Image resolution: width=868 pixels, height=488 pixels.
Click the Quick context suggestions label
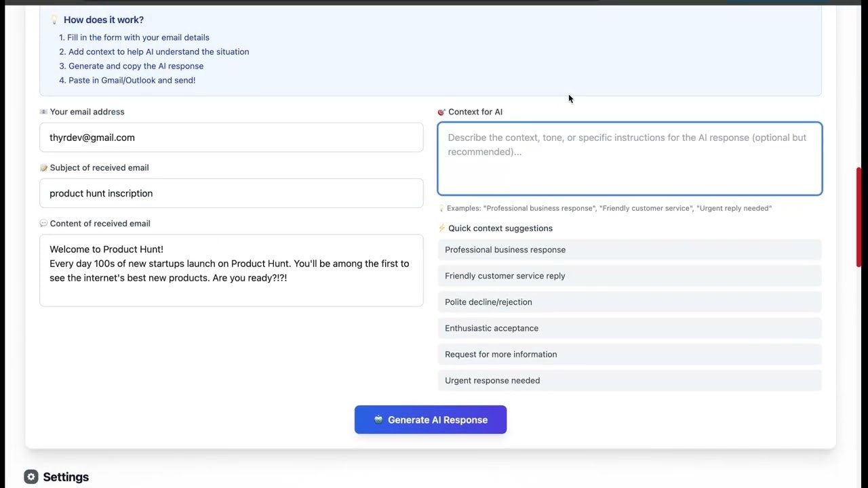coord(500,228)
